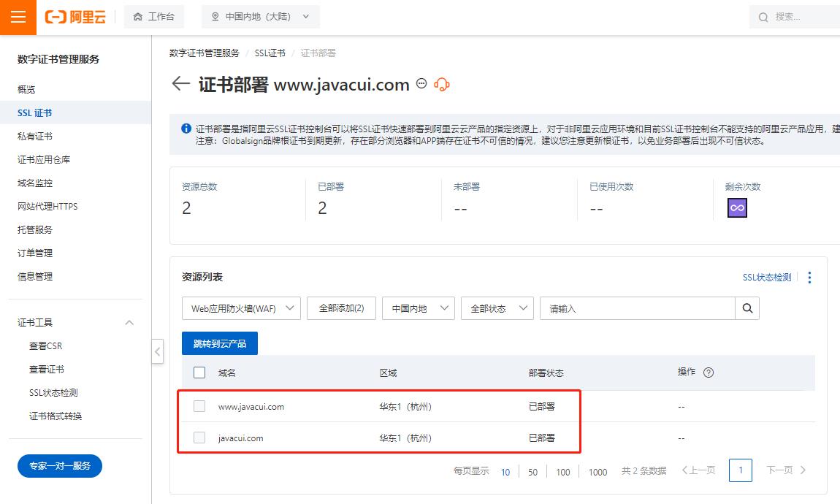The height and width of the screenshot is (504, 840).
Task: Toggle the select-all checkbox in table header
Action: [199, 373]
